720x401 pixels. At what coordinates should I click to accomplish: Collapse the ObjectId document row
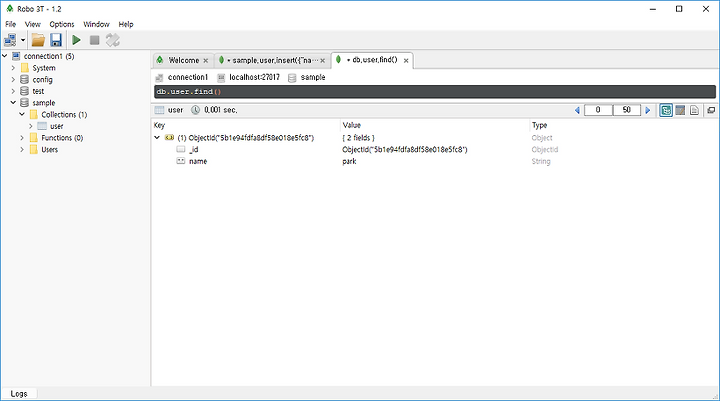coord(157,137)
